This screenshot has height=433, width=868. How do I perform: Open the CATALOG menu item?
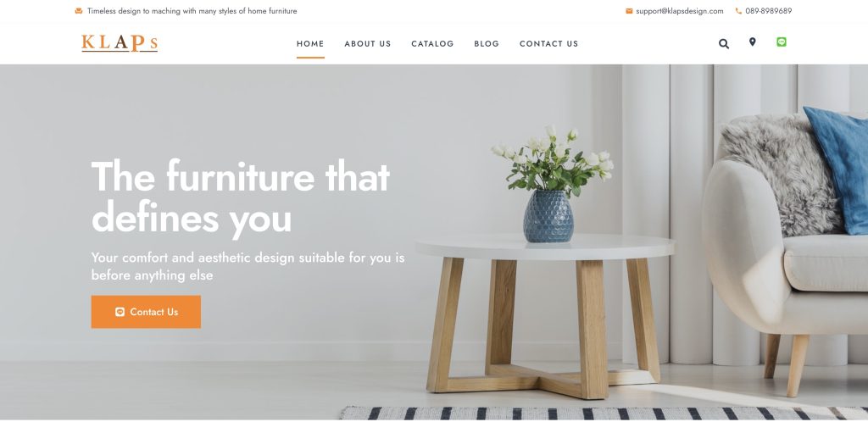click(432, 44)
